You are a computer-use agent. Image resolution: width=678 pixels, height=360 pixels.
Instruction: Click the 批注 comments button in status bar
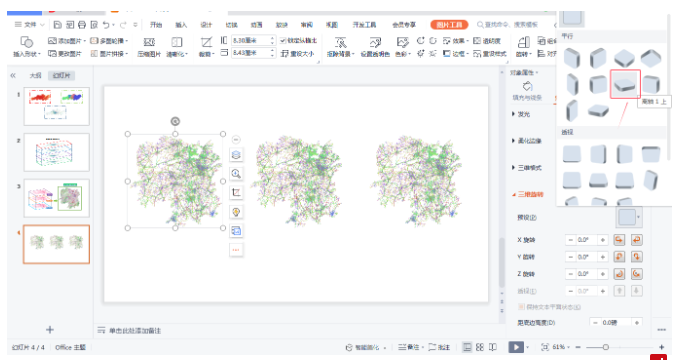(x=440, y=347)
